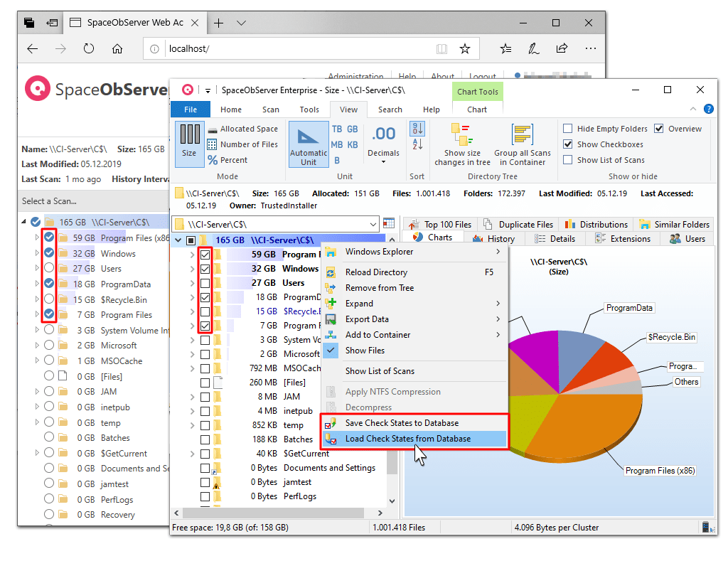
Task: Open the Select a Scan dropdown
Action: pyautogui.click(x=92, y=201)
